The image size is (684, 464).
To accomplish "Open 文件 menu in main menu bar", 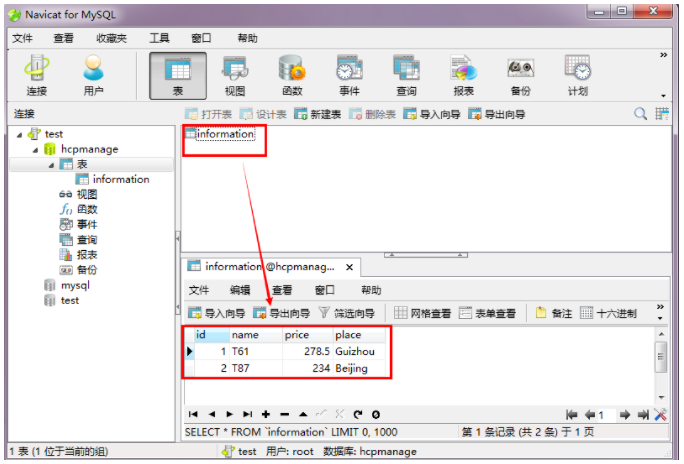I will 22,38.
